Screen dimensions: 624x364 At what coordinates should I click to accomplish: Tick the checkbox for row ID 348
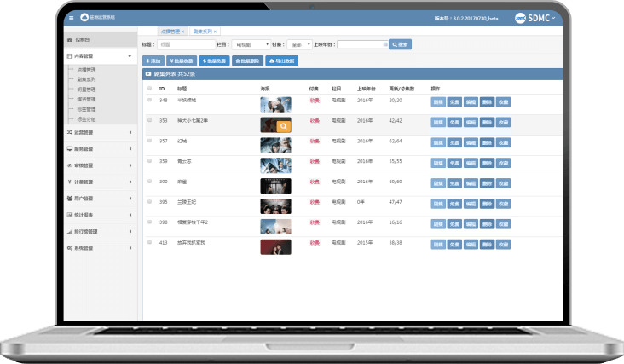click(x=148, y=101)
